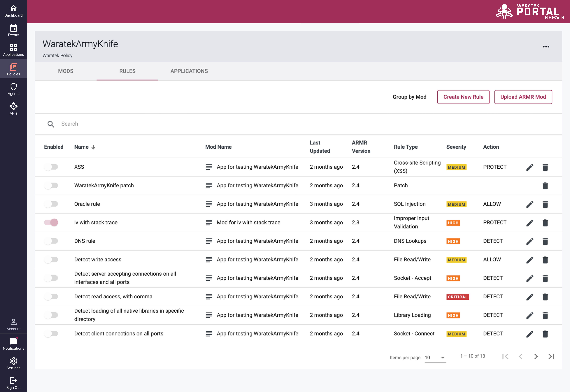This screenshot has width=570, height=392.
Task: Enable the Detect write access toggle
Action: pyautogui.click(x=51, y=259)
